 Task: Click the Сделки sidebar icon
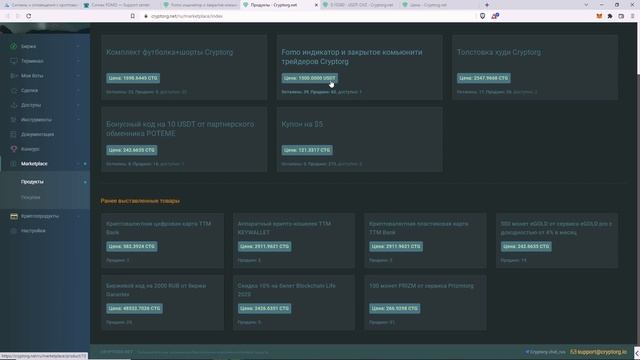tap(13, 90)
